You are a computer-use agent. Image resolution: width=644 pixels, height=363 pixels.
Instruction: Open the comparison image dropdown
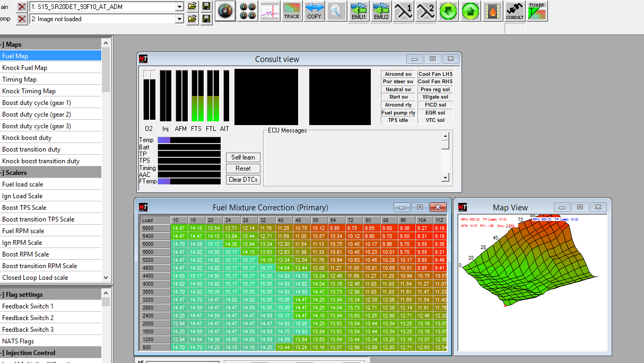(x=179, y=19)
